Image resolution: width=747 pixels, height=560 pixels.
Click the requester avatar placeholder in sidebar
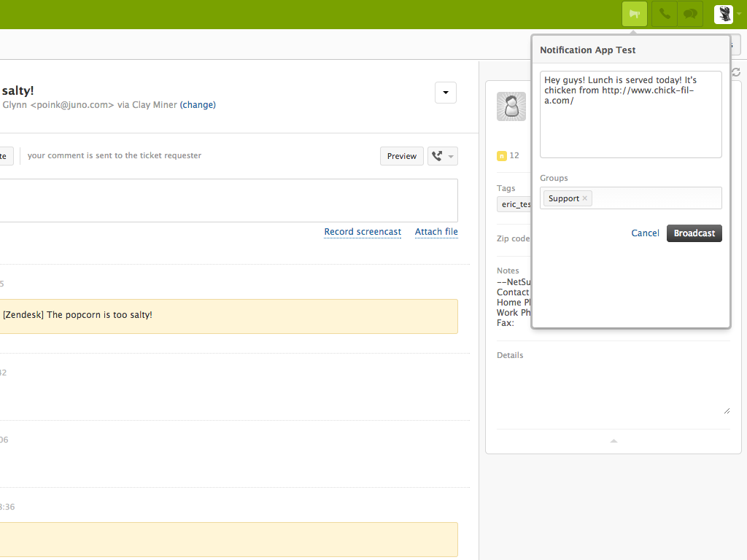point(511,106)
